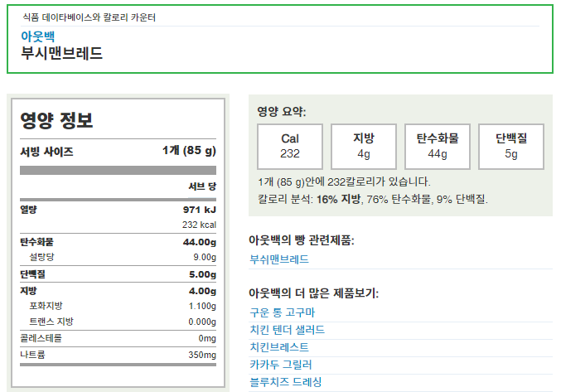Click the 열량 row label
This screenshot has height=392, width=561.
[28, 210]
